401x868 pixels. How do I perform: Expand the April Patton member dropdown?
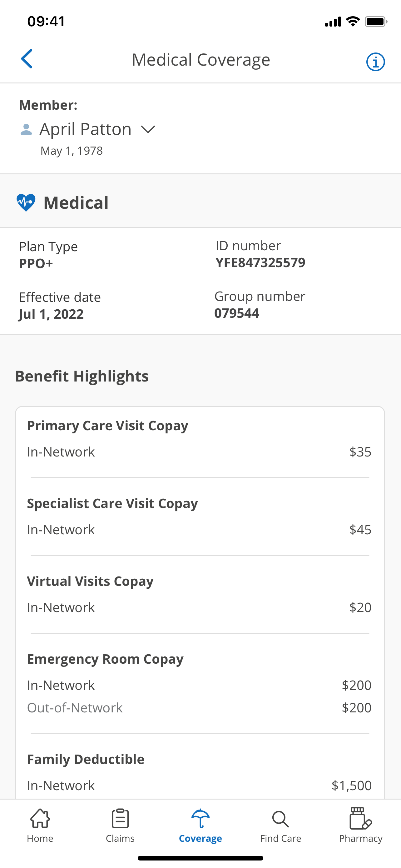coord(148,129)
